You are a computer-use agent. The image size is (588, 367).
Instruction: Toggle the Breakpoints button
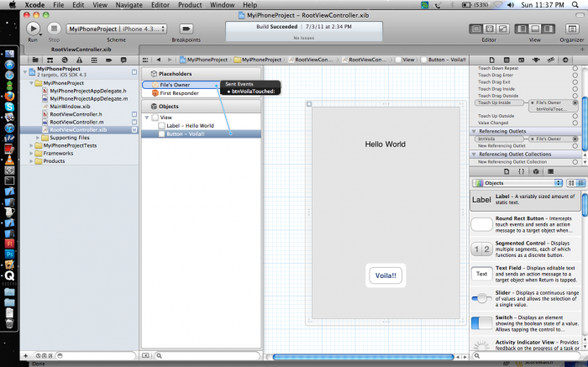click(x=186, y=29)
